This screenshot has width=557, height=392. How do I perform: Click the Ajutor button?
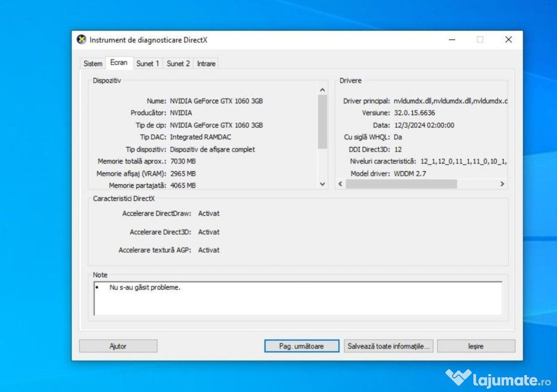coord(118,346)
